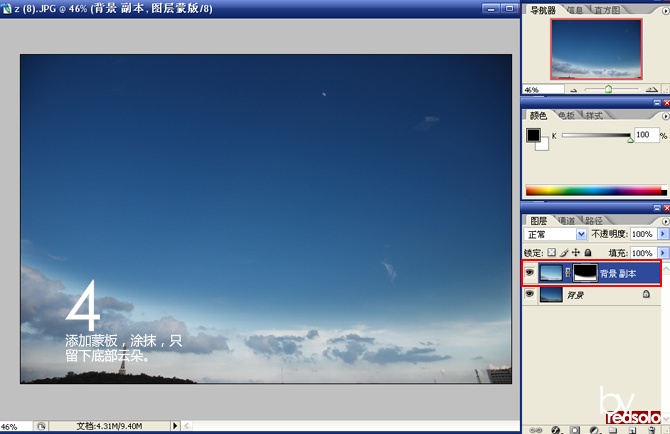This screenshot has width=670, height=434.
Task: Switch to the 色板 swatches tab
Action: [x=567, y=115]
